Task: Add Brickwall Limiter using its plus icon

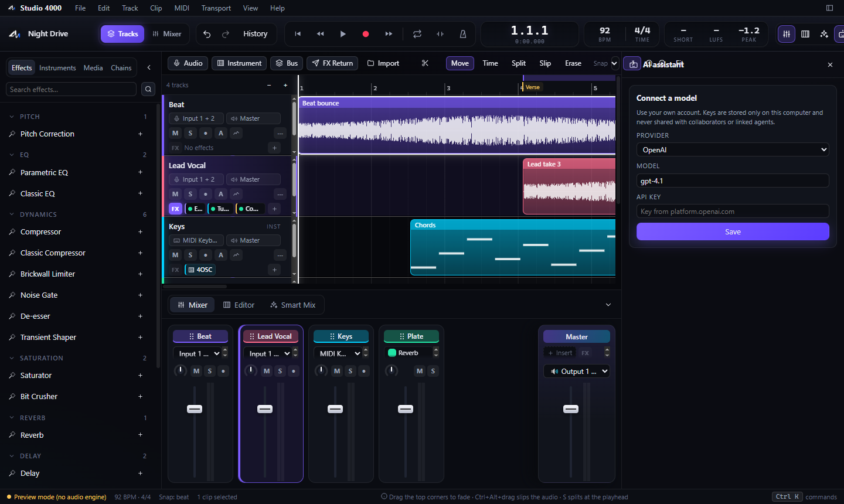Action: pyautogui.click(x=140, y=274)
